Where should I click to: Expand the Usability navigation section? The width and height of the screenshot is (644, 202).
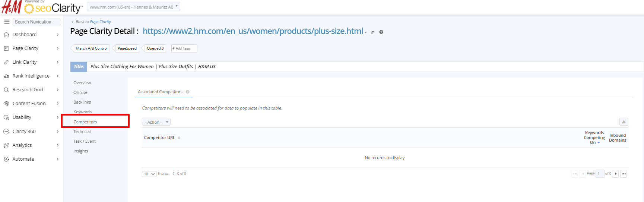pos(57,117)
